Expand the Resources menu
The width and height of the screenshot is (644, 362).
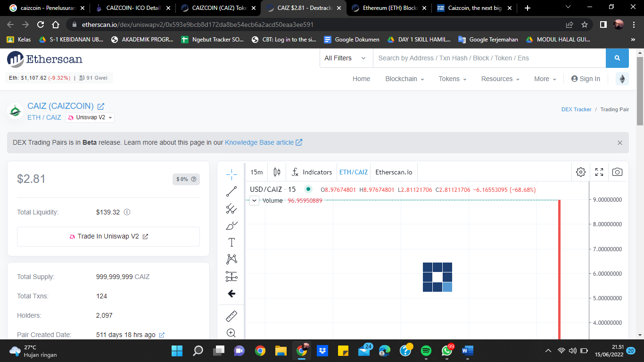click(x=500, y=79)
